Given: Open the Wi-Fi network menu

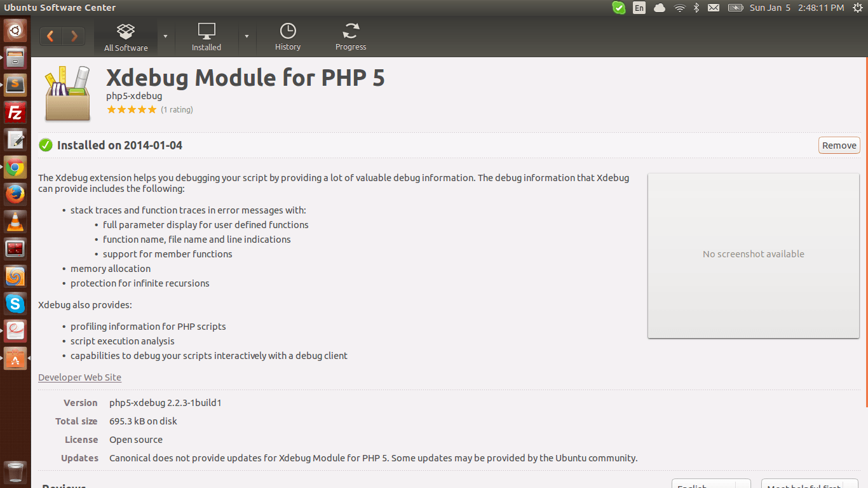Looking at the screenshot, I should 680,8.
